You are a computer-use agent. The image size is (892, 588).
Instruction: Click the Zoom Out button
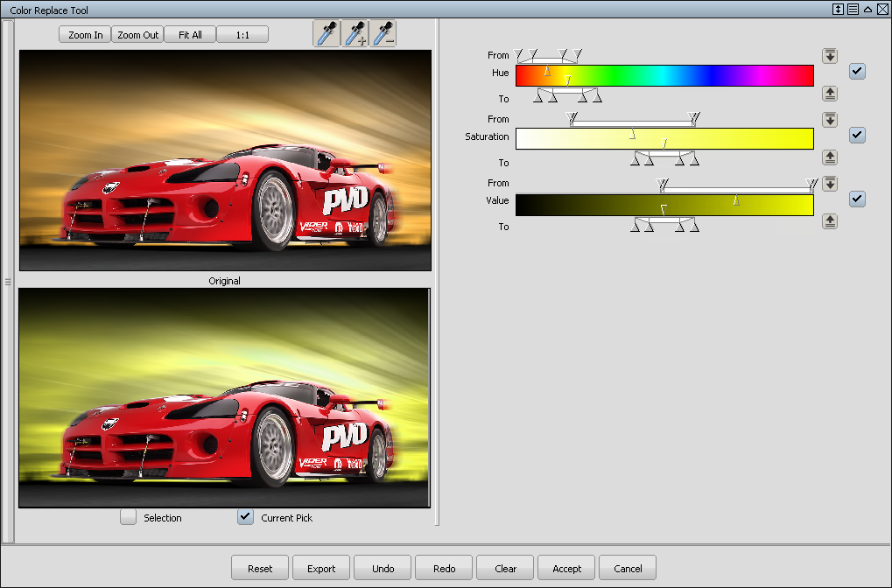[x=137, y=35]
